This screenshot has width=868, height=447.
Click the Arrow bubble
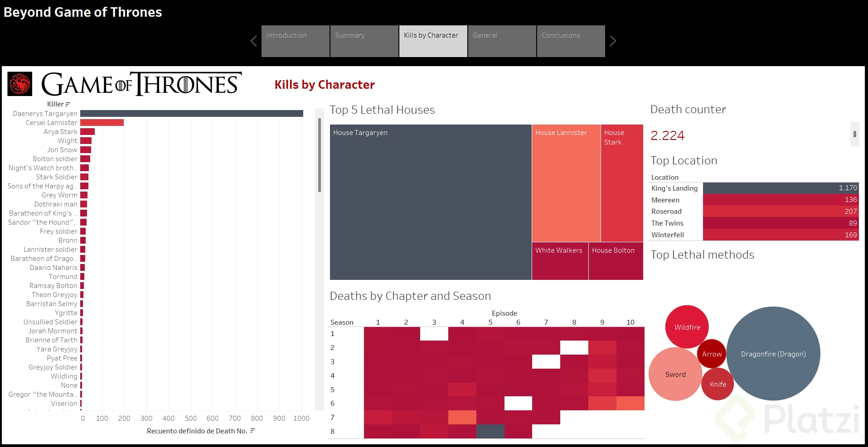point(712,354)
